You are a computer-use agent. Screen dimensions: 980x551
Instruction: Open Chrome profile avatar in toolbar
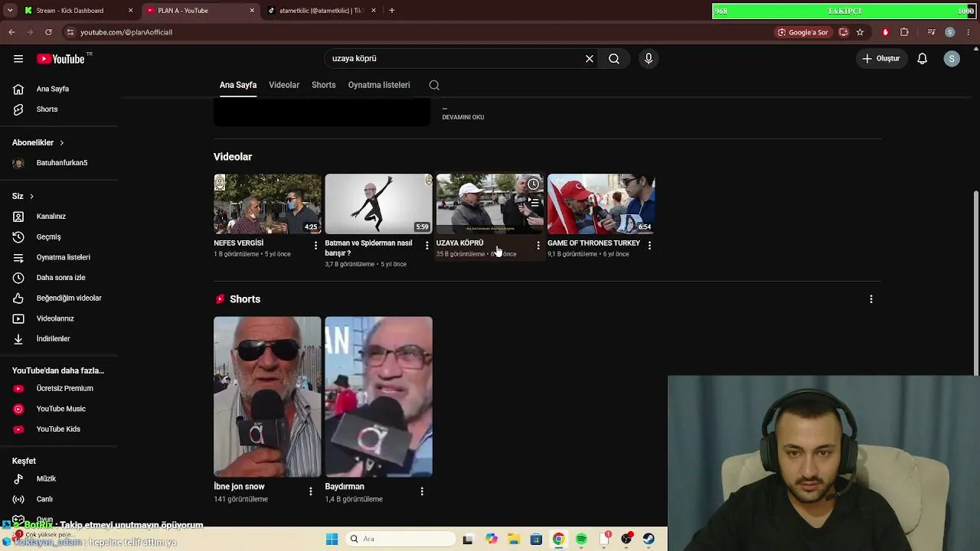pyautogui.click(x=949, y=32)
